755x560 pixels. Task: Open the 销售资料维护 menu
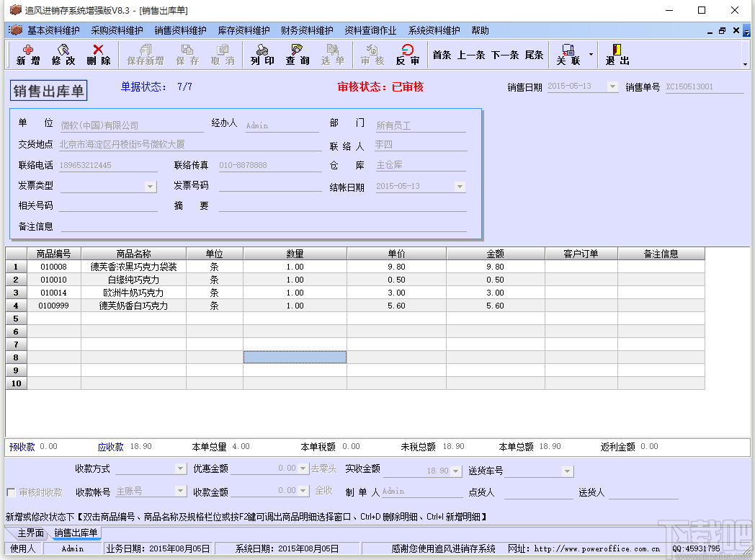pyautogui.click(x=180, y=30)
